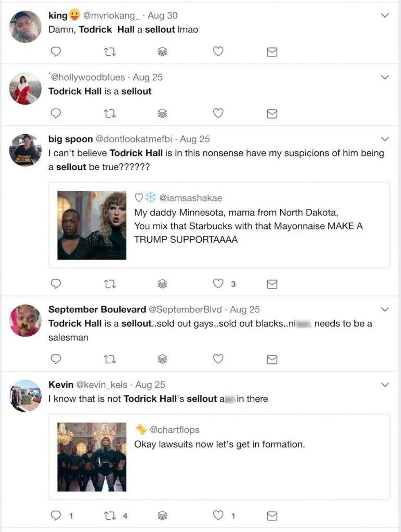Click big spoon's profile avatar
Viewport: 401px width, 532px height.
25,150
